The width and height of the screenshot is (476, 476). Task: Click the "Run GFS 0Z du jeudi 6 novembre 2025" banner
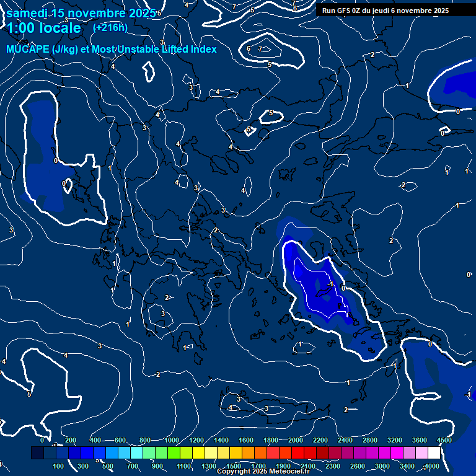coord(386,11)
